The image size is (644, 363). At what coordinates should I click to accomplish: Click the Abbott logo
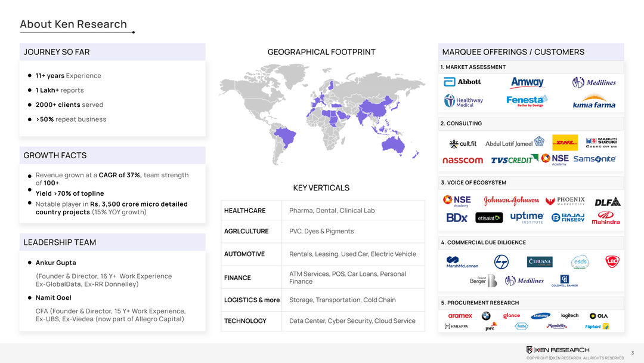pyautogui.click(x=463, y=82)
